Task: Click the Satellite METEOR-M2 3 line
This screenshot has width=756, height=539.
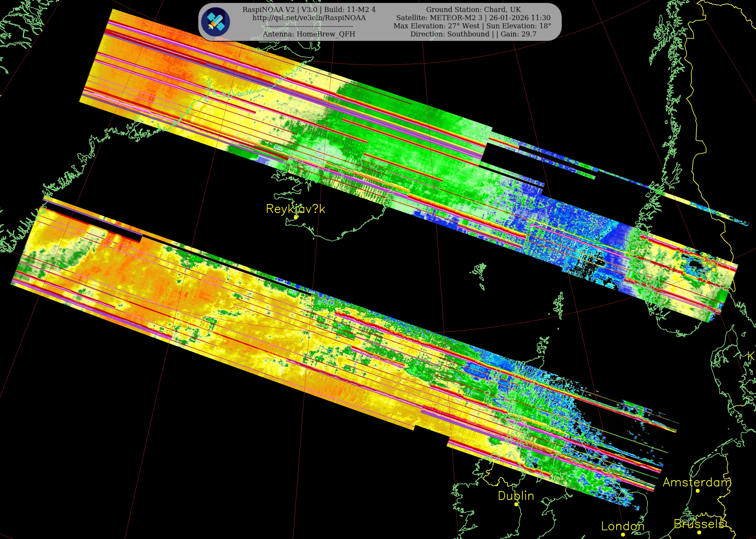Action: tap(473, 18)
